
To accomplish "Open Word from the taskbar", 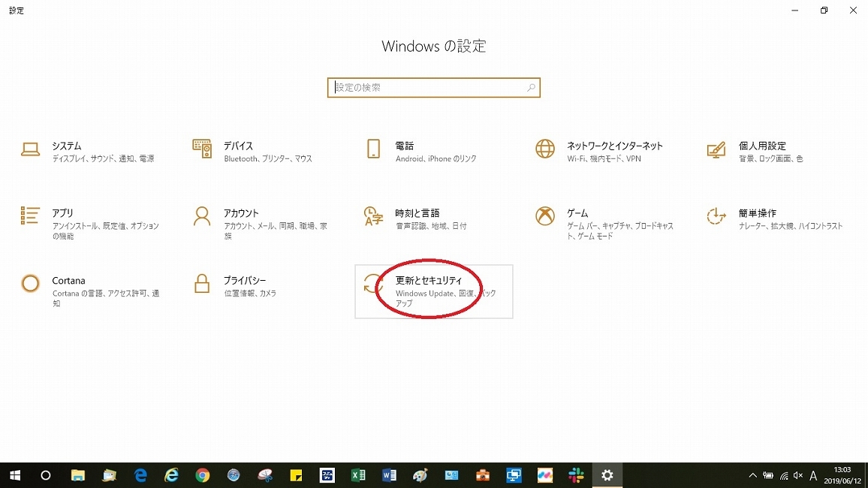I will coord(389,475).
